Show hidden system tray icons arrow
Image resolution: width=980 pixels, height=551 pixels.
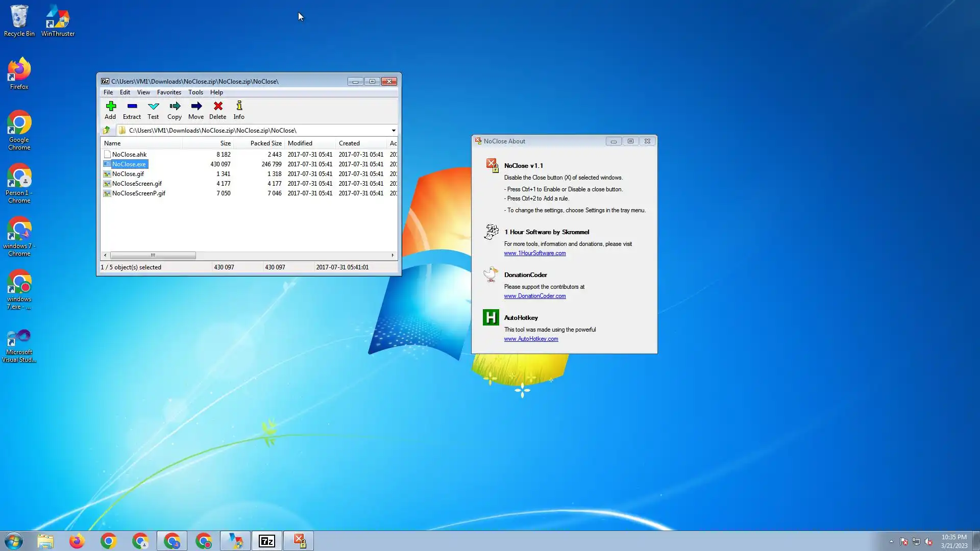coord(891,541)
